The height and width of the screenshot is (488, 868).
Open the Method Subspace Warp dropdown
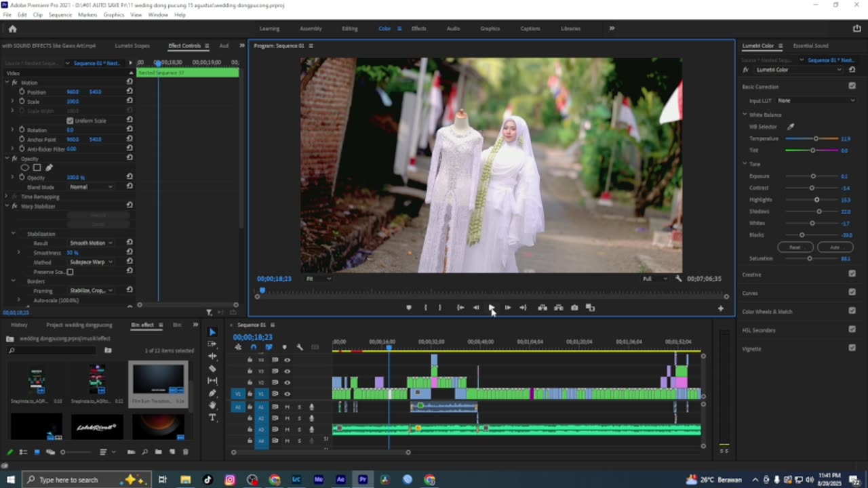pos(91,262)
